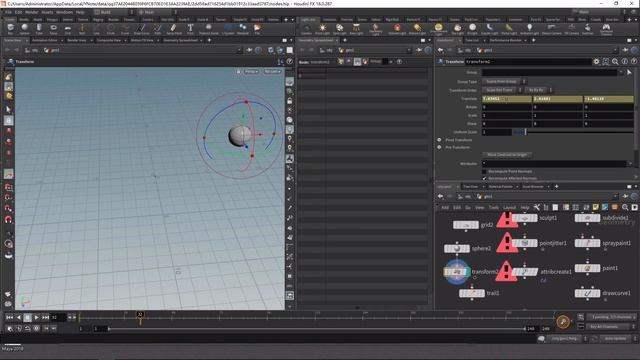Open parameter pane search icon
Screen dimensions: 640x360
tap(615, 62)
